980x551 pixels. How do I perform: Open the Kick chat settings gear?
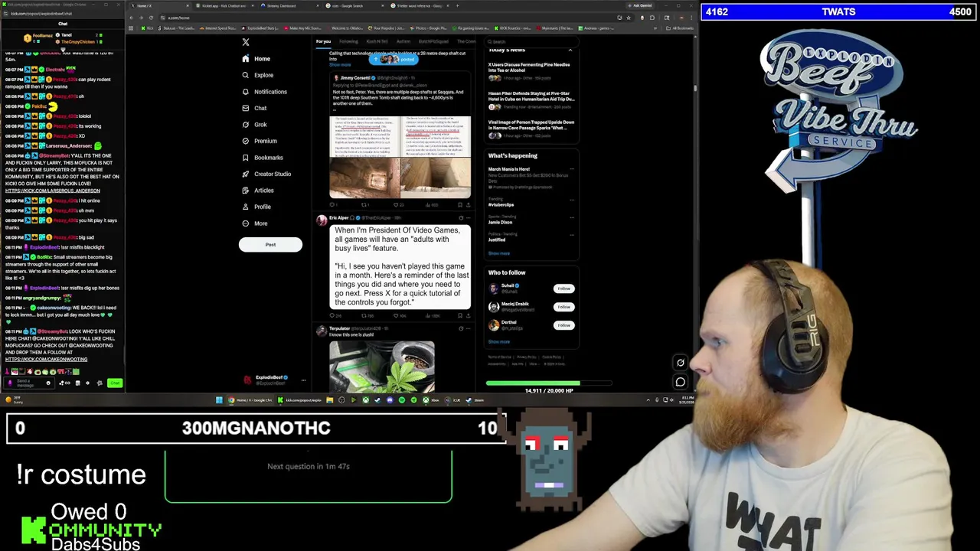[87, 383]
